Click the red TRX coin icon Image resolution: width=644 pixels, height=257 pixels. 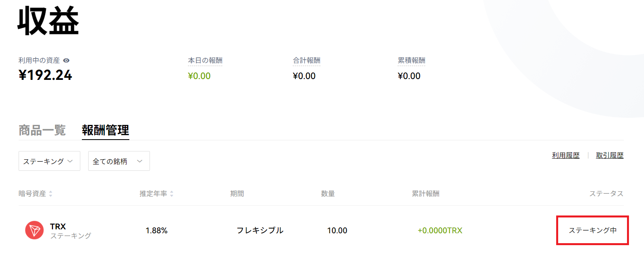[34, 230]
